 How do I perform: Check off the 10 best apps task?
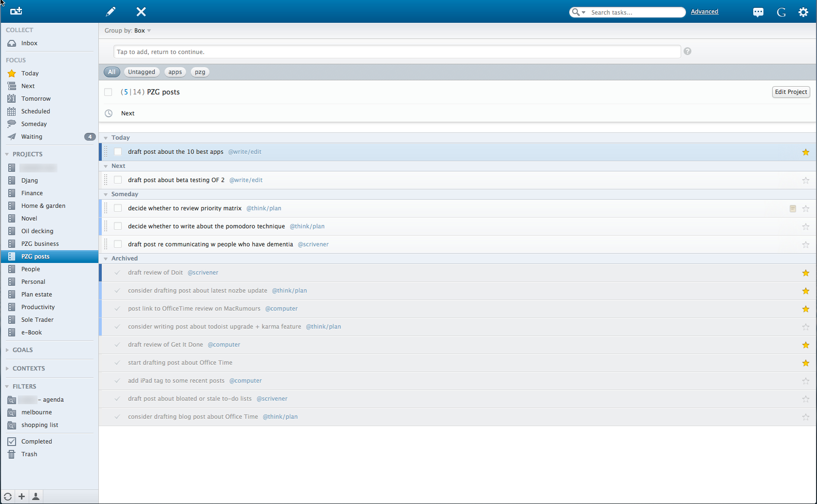click(x=118, y=152)
